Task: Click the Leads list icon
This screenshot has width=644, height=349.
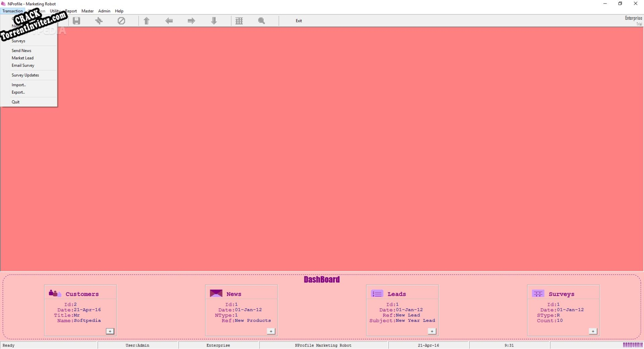Action: pos(377,293)
